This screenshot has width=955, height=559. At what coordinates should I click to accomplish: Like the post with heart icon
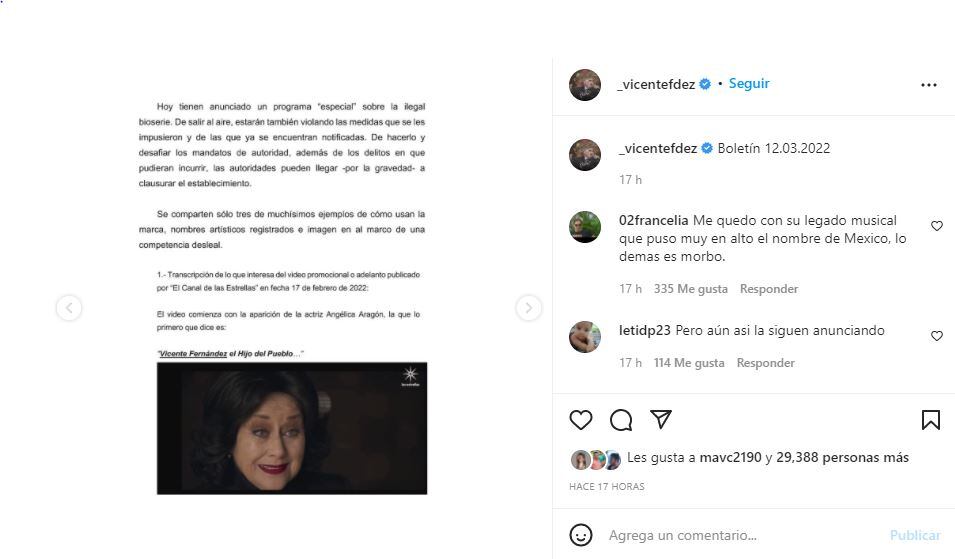pyautogui.click(x=580, y=420)
